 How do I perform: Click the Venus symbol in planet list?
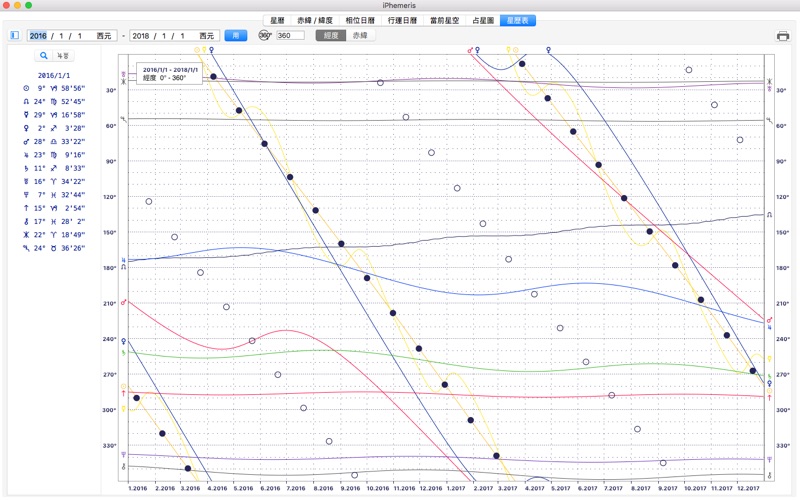click(26, 128)
